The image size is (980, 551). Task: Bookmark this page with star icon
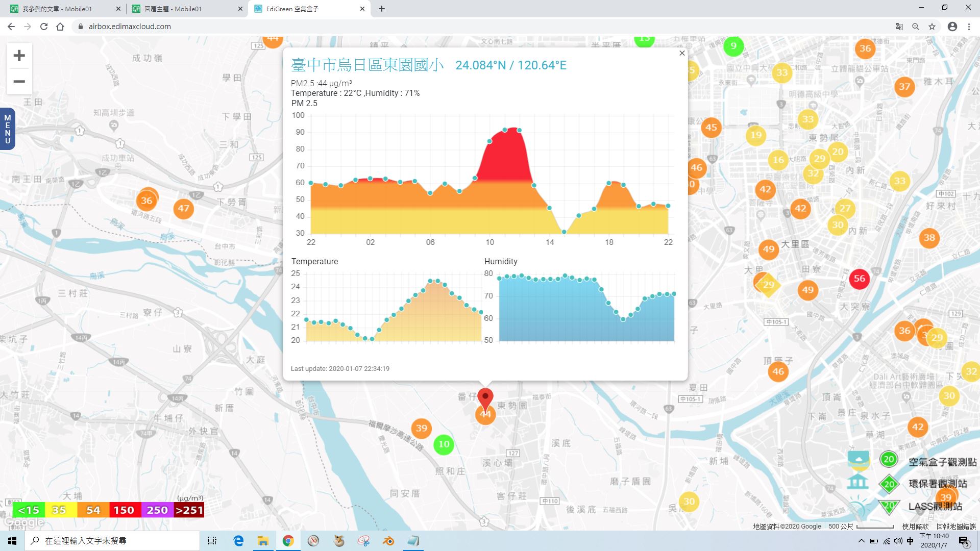click(x=932, y=27)
